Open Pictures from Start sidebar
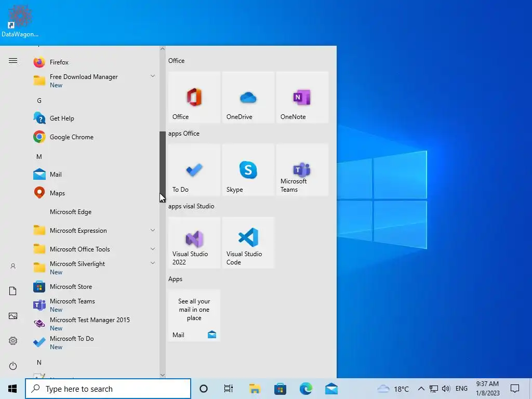532x399 pixels. click(13, 316)
